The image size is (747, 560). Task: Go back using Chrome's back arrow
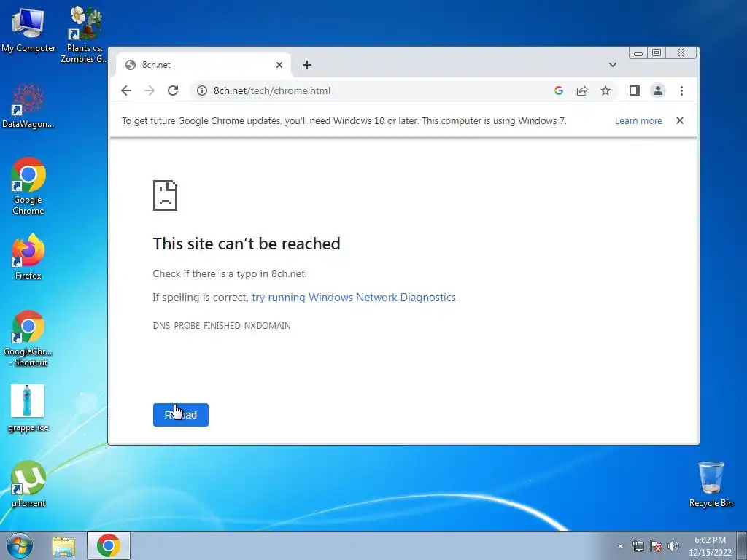[x=125, y=90]
